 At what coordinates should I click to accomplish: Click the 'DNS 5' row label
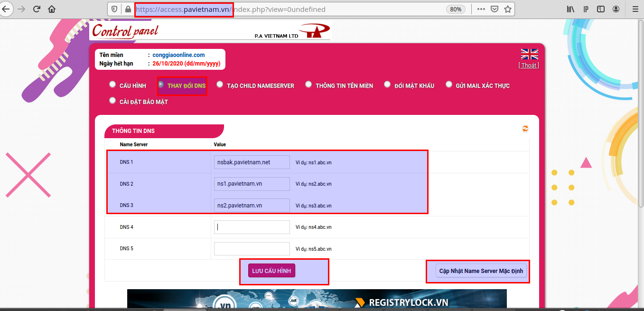[127, 249]
